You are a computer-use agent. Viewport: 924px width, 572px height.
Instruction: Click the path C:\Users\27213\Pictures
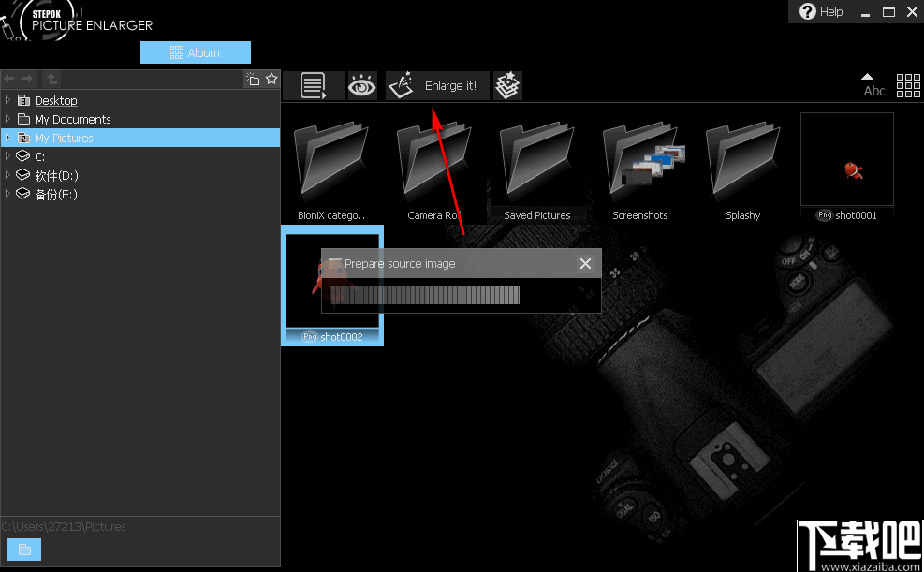pos(64,527)
